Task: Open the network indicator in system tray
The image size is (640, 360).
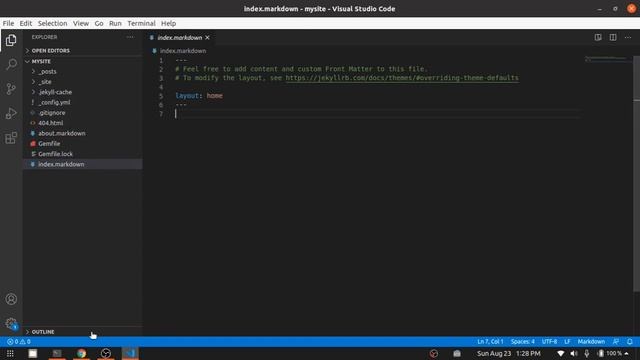Action: point(561,353)
